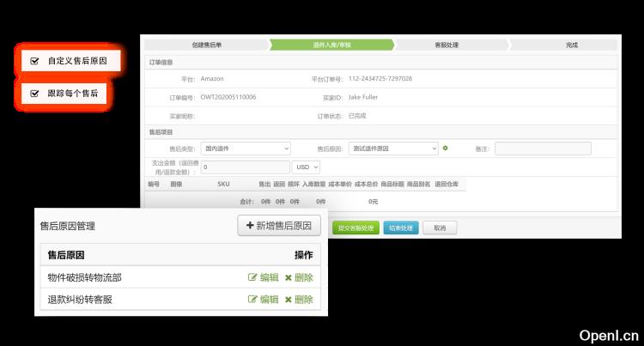Viewport: 644px width, 346px height.
Task: Click the buyer ID Jake Fuller
Action: 363,97
